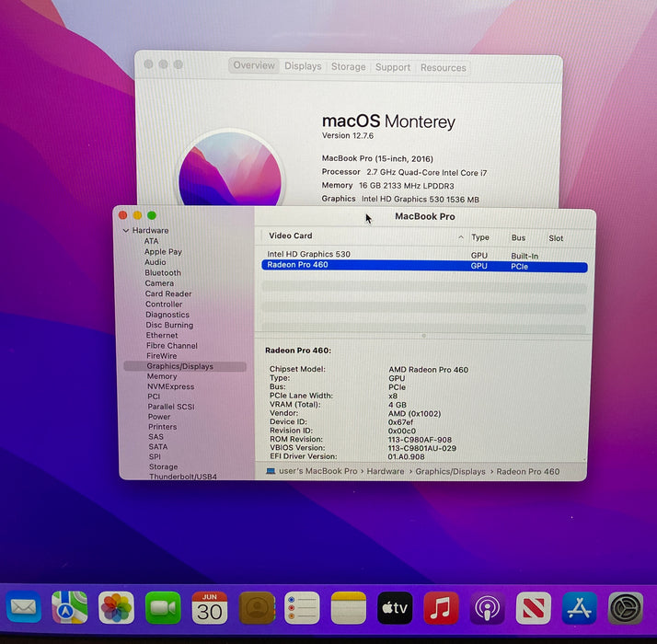
Task: Select Parallel SCSI in the sidebar
Action: pos(171,407)
